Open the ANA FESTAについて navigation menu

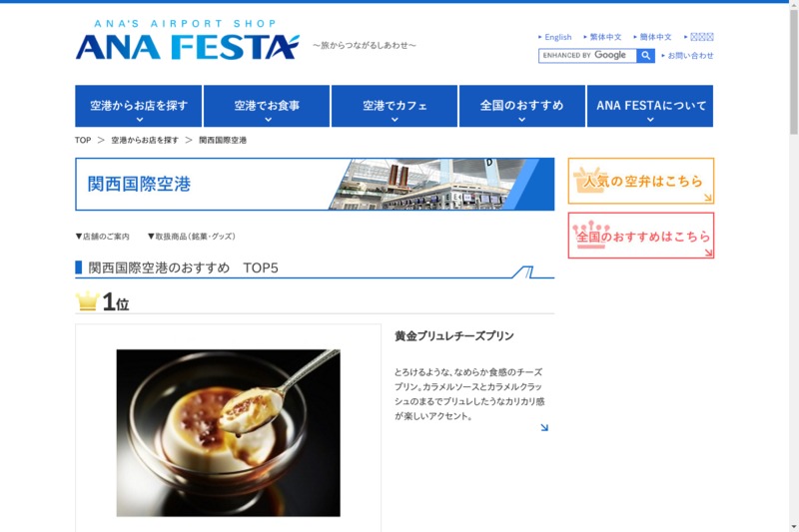(650, 106)
